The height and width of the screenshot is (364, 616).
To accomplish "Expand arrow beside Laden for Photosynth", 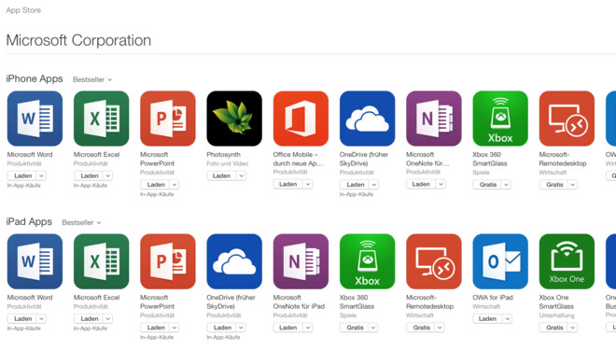I will (241, 175).
